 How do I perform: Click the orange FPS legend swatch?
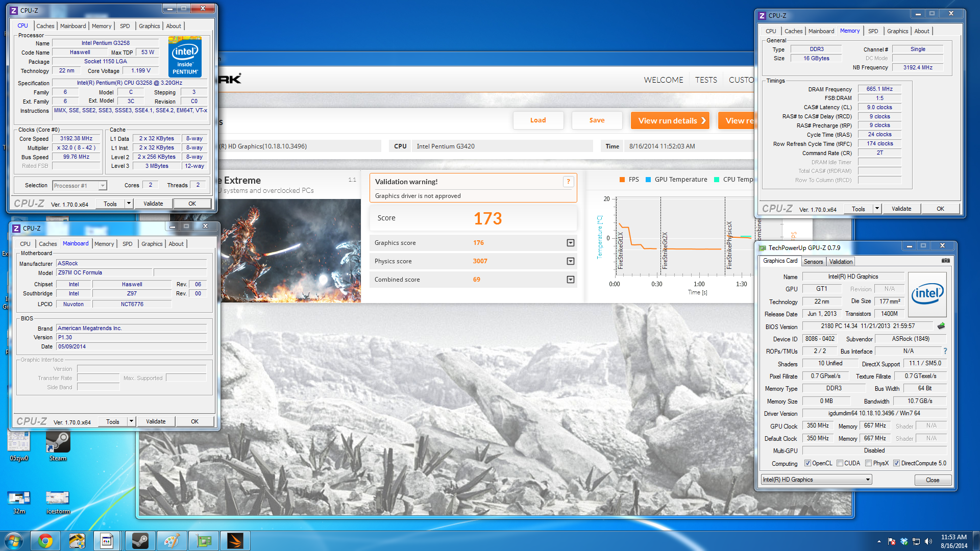(622, 180)
